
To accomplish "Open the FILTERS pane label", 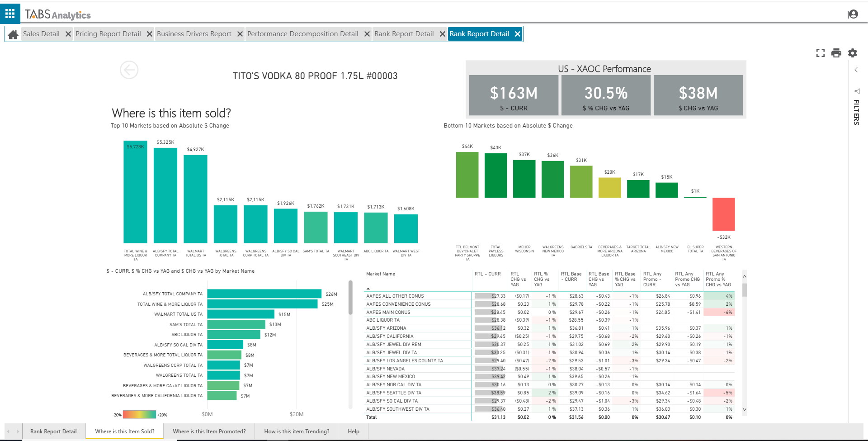I will (856, 112).
